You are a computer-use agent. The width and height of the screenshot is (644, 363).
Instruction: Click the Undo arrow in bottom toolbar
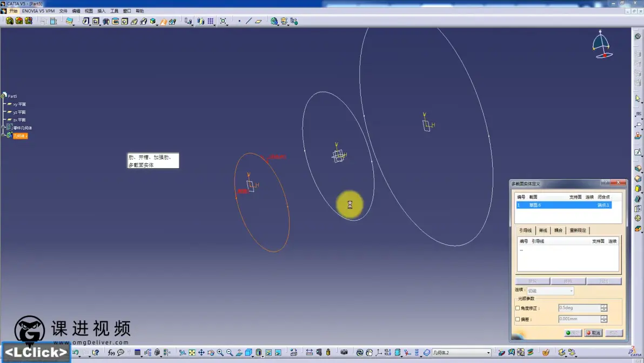coord(76,352)
